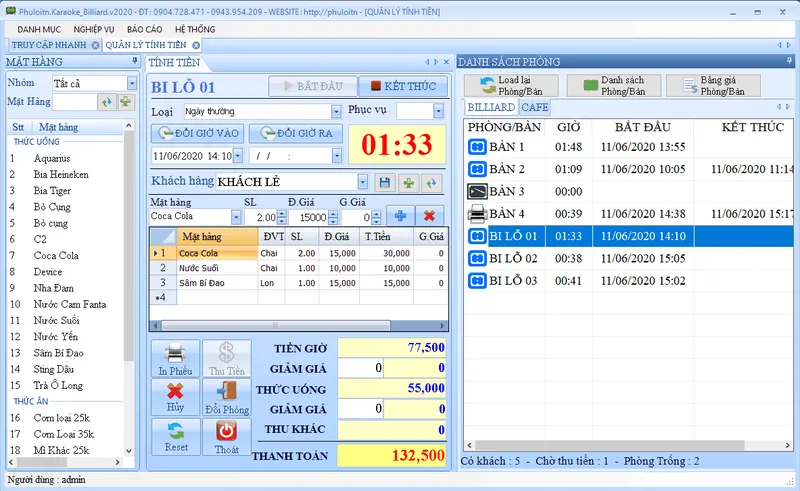Image resolution: width=800 pixels, height=491 pixels.
Task: Click the Đổi Phòng door icon button
Action: [x=227, y=398]
